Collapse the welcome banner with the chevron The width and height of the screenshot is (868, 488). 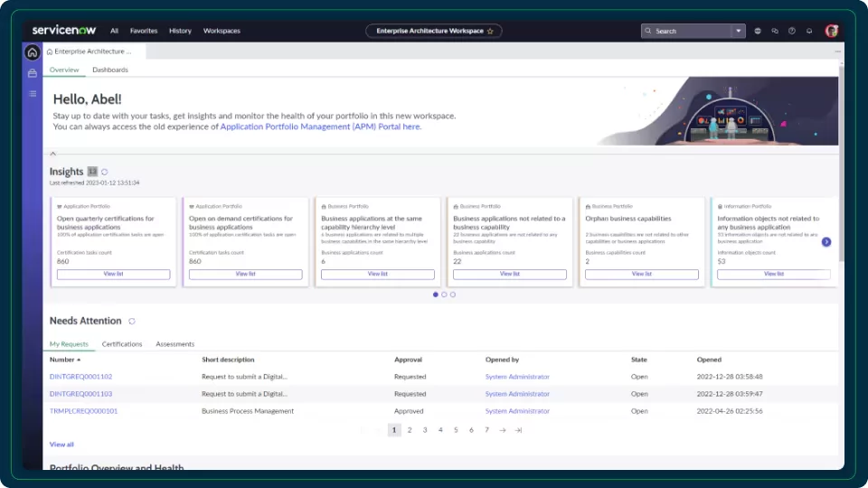53,154
